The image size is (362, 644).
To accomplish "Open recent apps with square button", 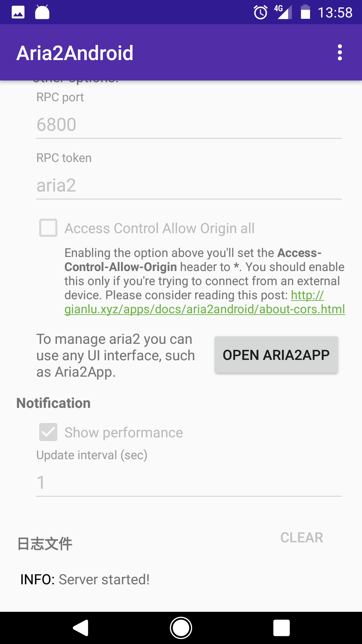I will 281,628.
